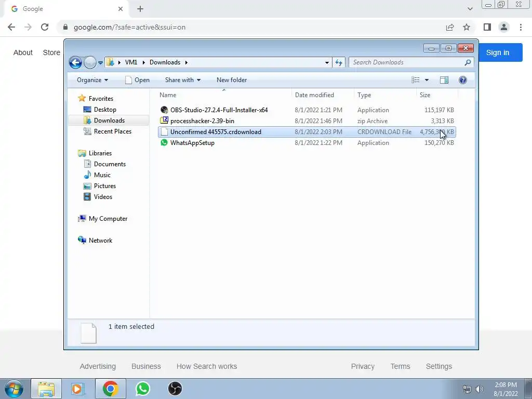Open a new Chrome tab
Viewport: 532px width, 399px height.
(x=140, y=9)
